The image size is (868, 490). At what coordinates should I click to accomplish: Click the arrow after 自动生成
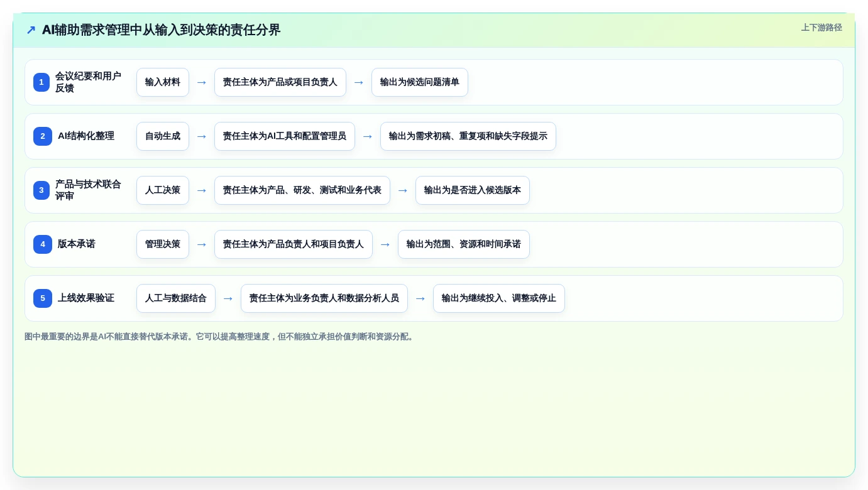(x=202, y=136)
